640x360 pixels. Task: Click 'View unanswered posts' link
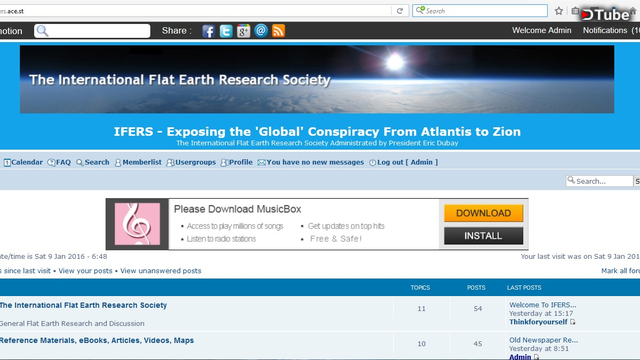coord(161,271)
